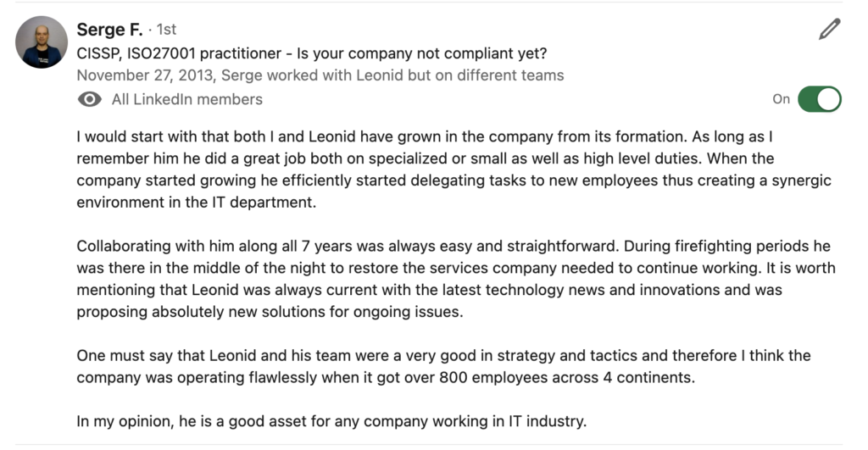Click the line "environment in the IT department."
This screenshot has width=868, height=450.
197,203
